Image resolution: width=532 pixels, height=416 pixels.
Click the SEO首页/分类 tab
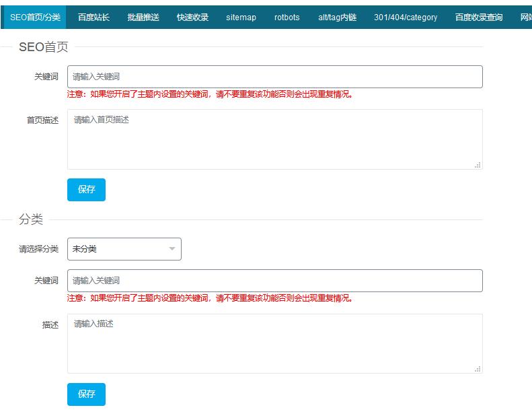click(35, 18)
